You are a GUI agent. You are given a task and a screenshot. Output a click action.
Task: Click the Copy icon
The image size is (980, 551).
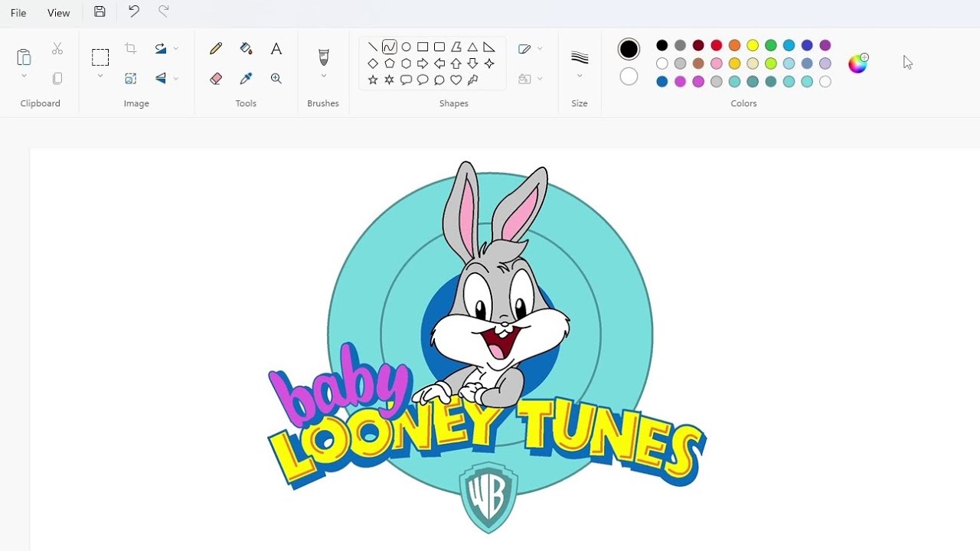(x=57, y=79)
